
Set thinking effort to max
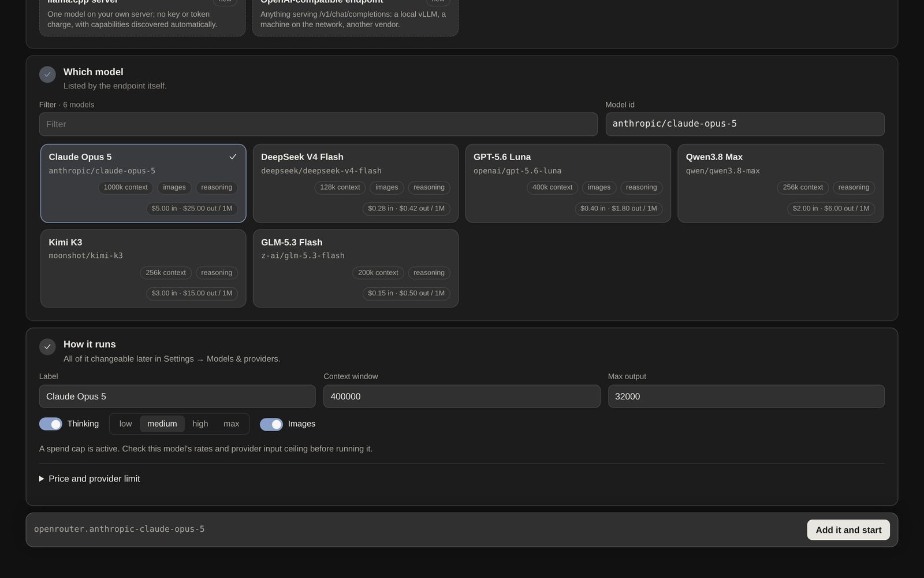coord(232,424)
